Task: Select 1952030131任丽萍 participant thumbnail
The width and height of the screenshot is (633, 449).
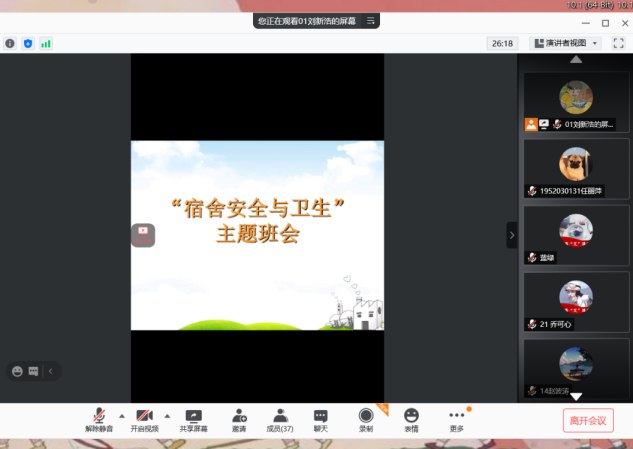Action: coord(576,167)
